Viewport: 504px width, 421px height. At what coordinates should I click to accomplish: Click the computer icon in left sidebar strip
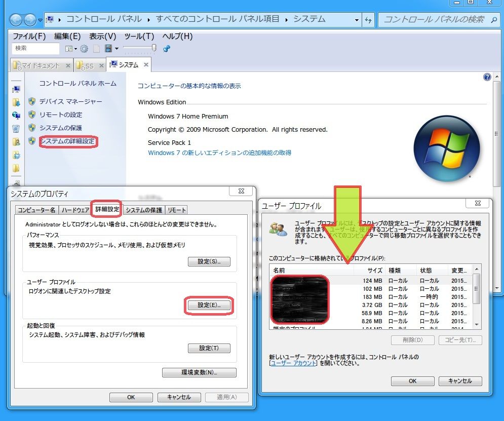pyautogui.click(x=16, y=89)
